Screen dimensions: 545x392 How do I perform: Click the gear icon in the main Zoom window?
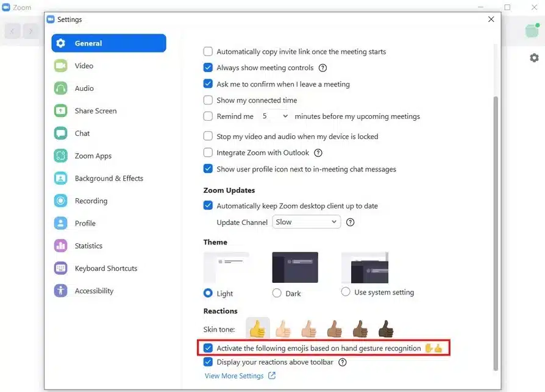coord(534,58)
